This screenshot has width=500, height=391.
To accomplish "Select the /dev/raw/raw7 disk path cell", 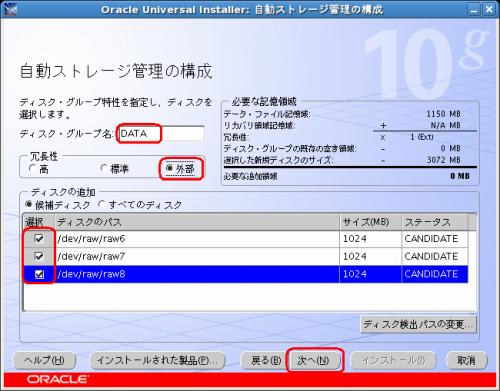I will [197, 256].
